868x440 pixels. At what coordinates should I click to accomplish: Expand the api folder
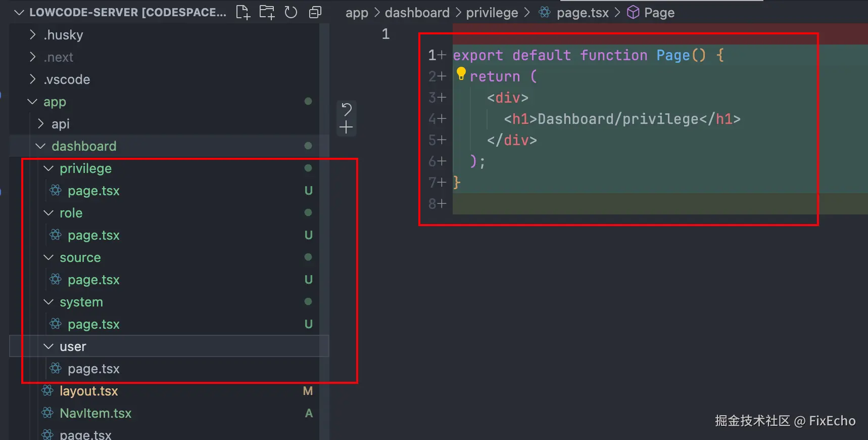pos(41,123)
